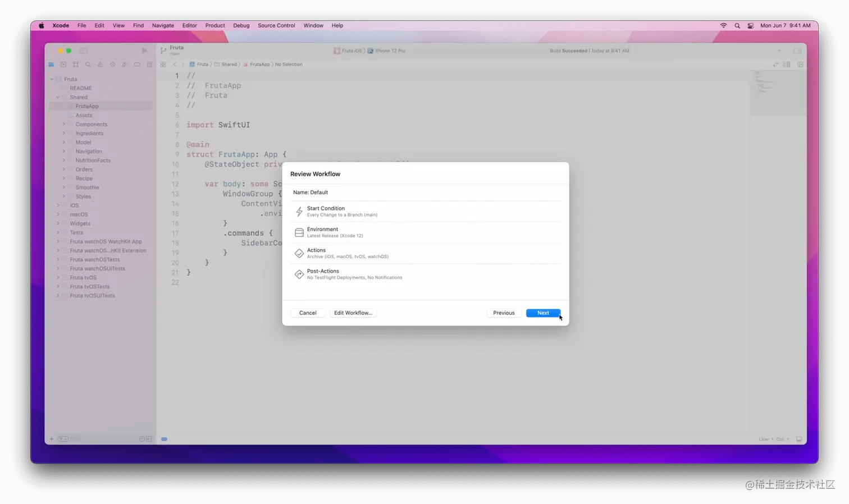The width and height of the screenshot is (849, 504).
Task: Toggle the blue debug area indicator
Action: 165,439
